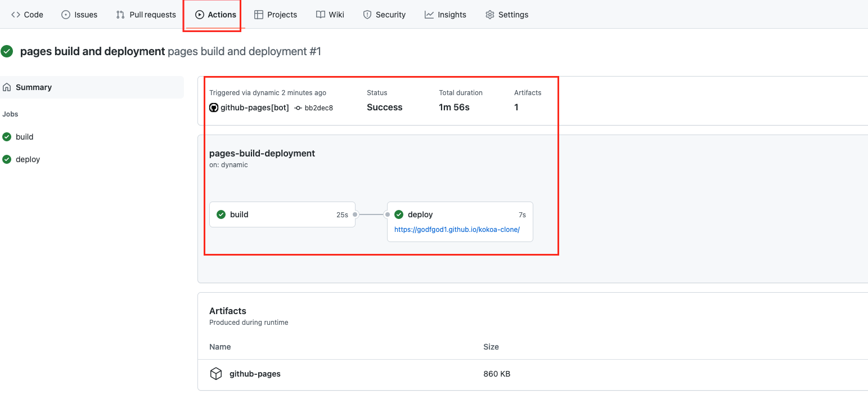Click the Insights graph icon
Viewport: 868px width, 407px height.
point(429,15)
